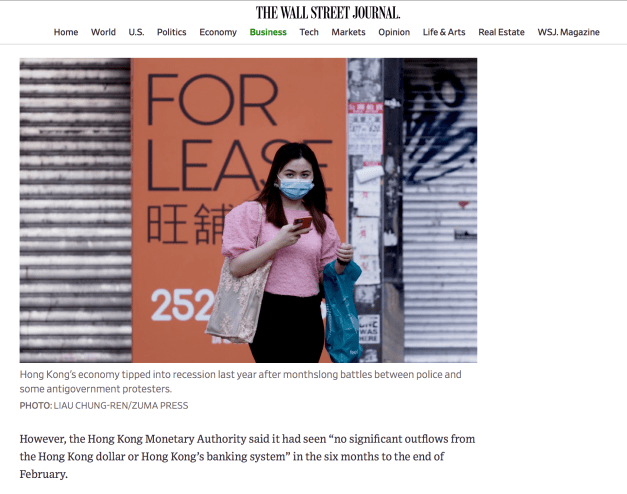Open the Home navigation item

click(66, 32)
